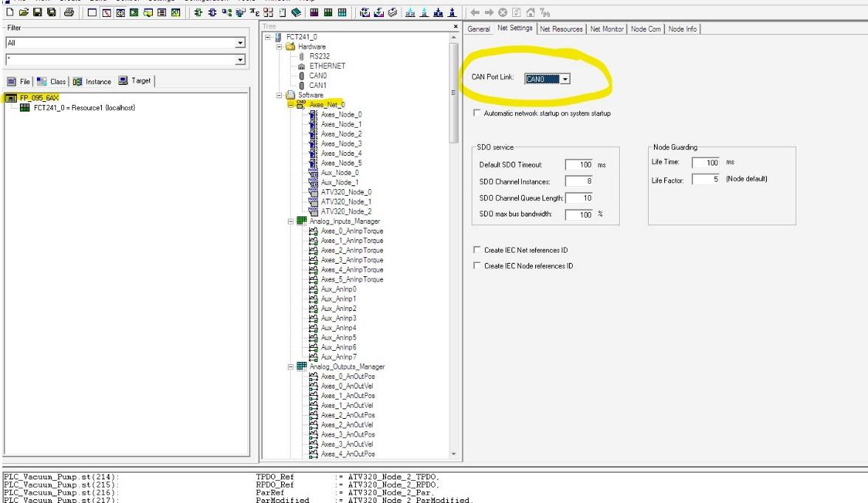
Task: Enable Automatic network startup on system startup
Action: coord(476,114)
